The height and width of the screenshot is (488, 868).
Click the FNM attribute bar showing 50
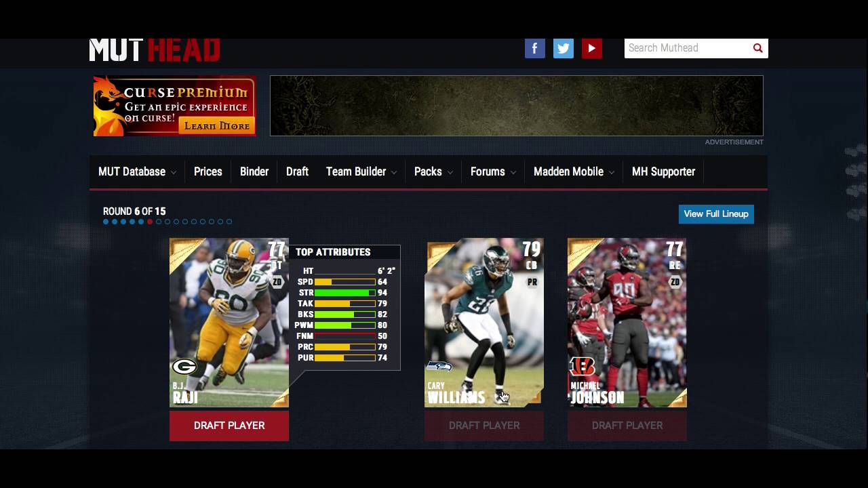click(344, 336)
